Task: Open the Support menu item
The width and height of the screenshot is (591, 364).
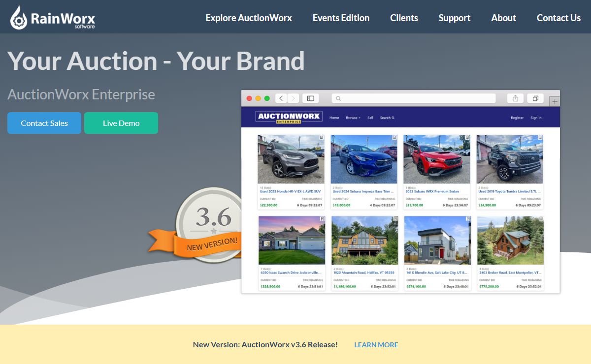Action: click(x=455, y=18)
